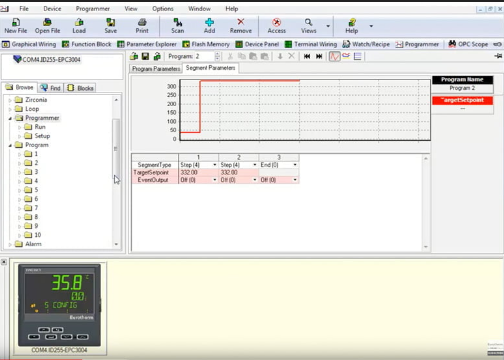
Task: Expand the Zirconia tree folder
Action: [x=10, y=100]
